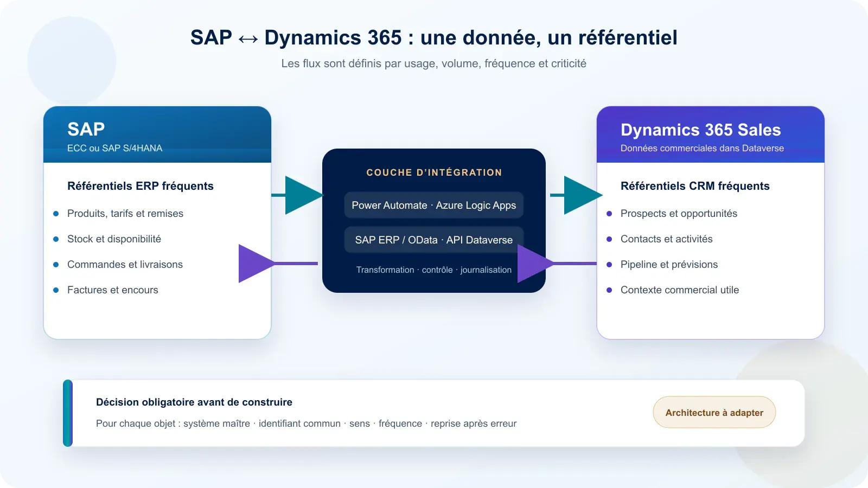Select "Pipeline et prévisions" list item

[x=669, y=265]
